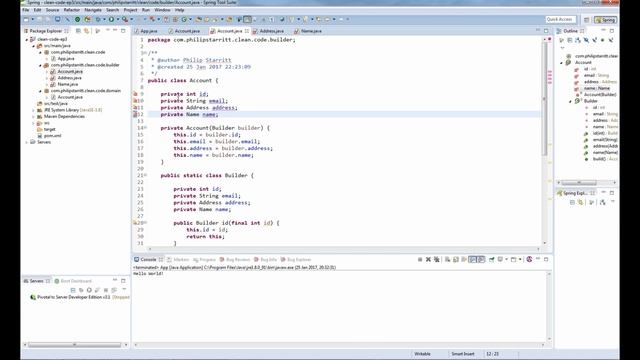Click Remove All Terminated Launches double-X icon
The width and height of the screenshot is (640, 360).
click(436, 259)
